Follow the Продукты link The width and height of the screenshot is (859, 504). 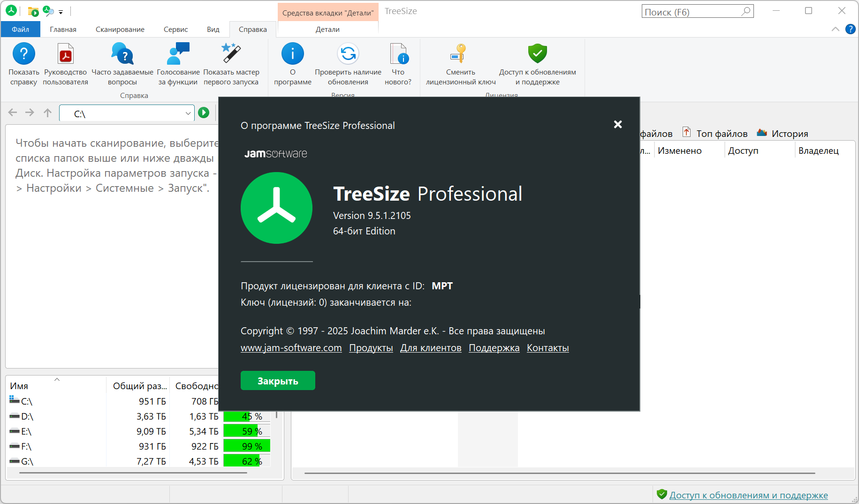[x=371, y=348]
